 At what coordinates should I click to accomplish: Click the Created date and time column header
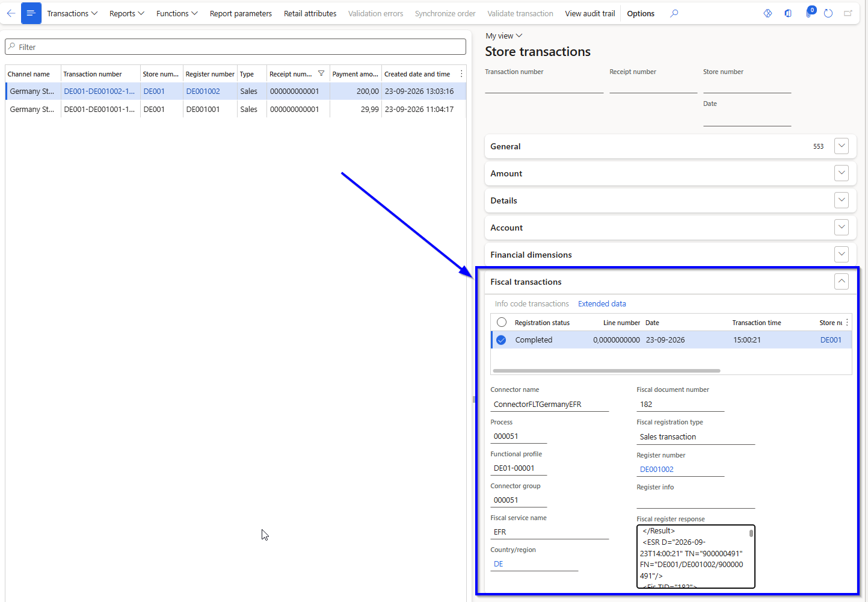[x=417, y=74]
